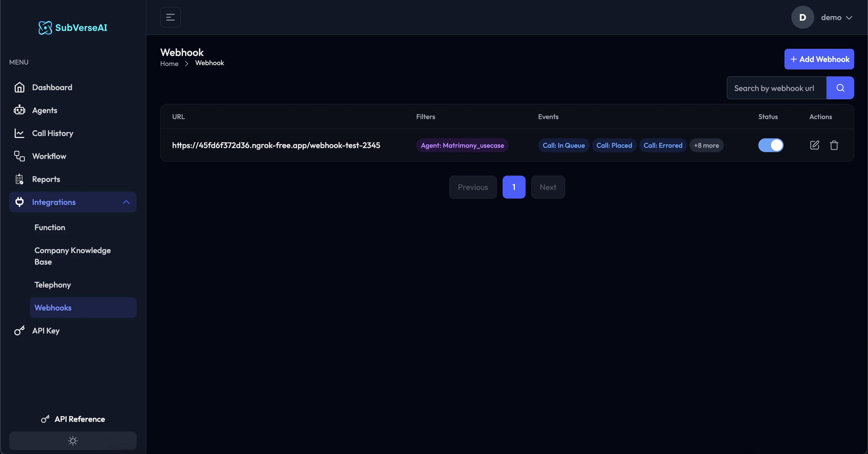
Task: Open the Call History page
Action: coord(53,133)
